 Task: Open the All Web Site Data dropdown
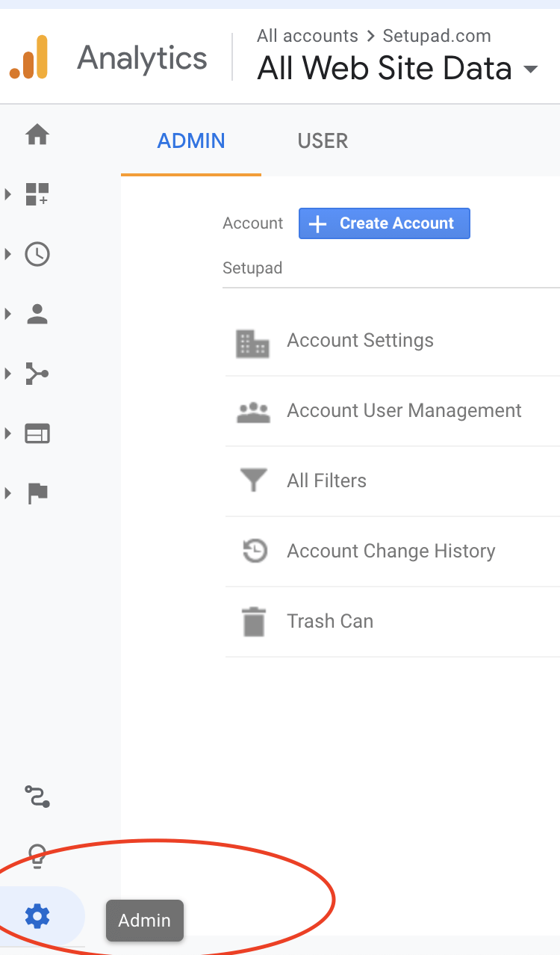tap(396, 68)
